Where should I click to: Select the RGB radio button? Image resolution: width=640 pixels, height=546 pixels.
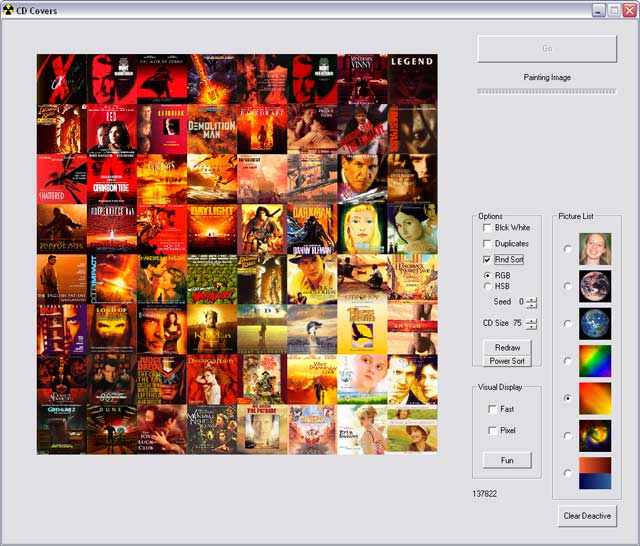(x=487, y=275)
